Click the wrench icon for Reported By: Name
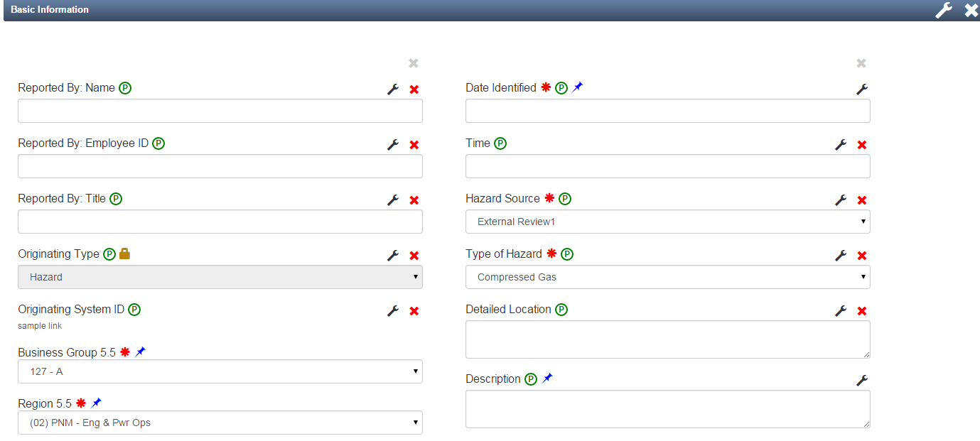 393,89
